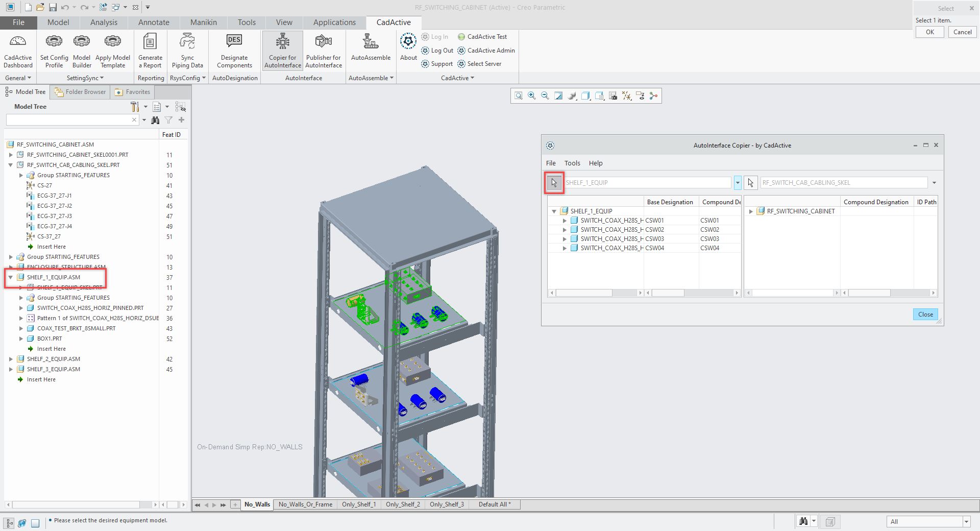The height and width of the screenshot is (531, 980).
Task: Open the SHELF_1_EQUIP source dropdown
Action: pyautogui.click(x=738, y=183)
